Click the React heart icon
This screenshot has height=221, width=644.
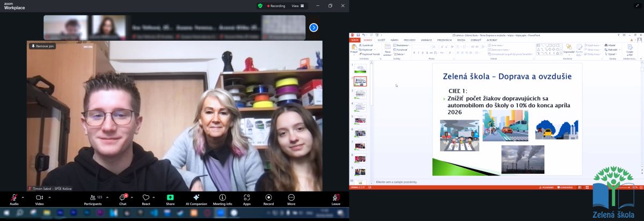[x=146, y=197]
